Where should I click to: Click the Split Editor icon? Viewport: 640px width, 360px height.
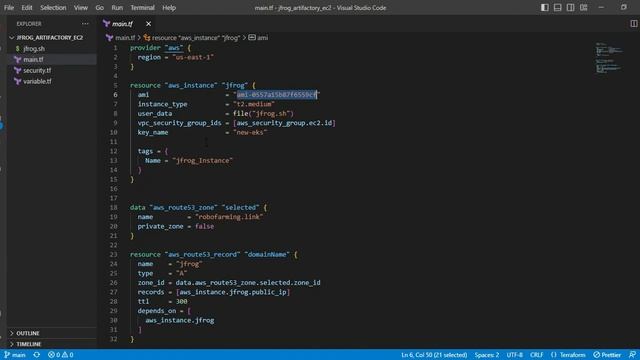tap(633, 24)
